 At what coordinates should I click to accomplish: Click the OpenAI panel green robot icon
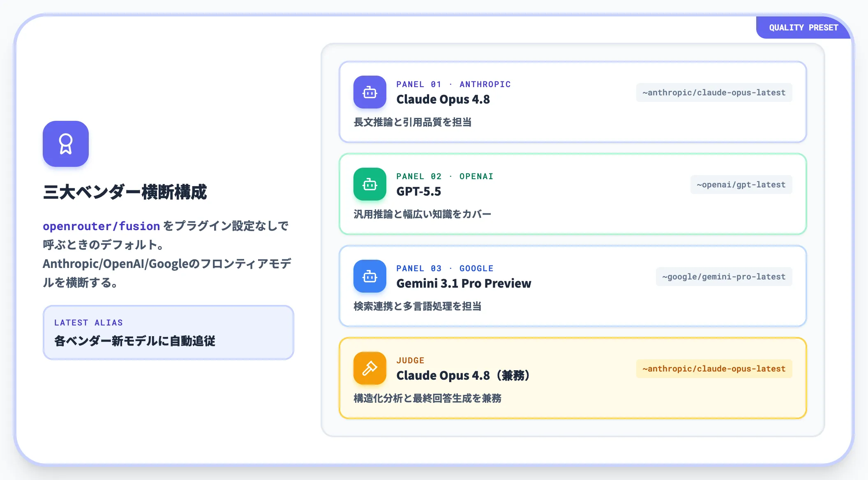pyautogui.click(x=370, y=184)
